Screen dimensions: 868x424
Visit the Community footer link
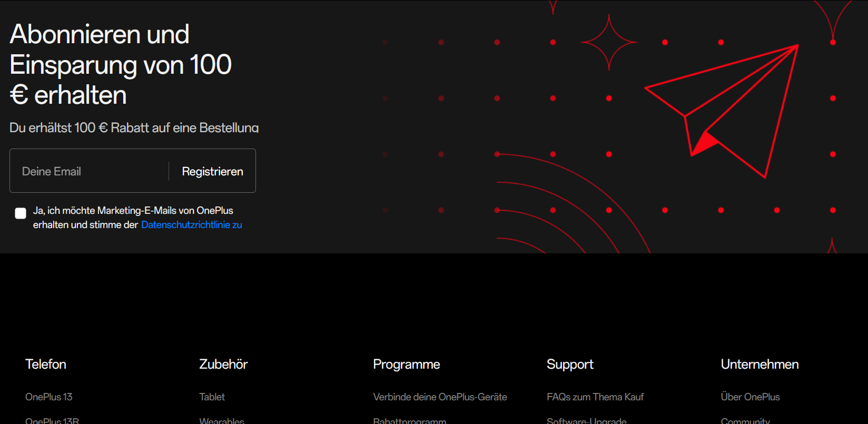[x=745, y=420]
